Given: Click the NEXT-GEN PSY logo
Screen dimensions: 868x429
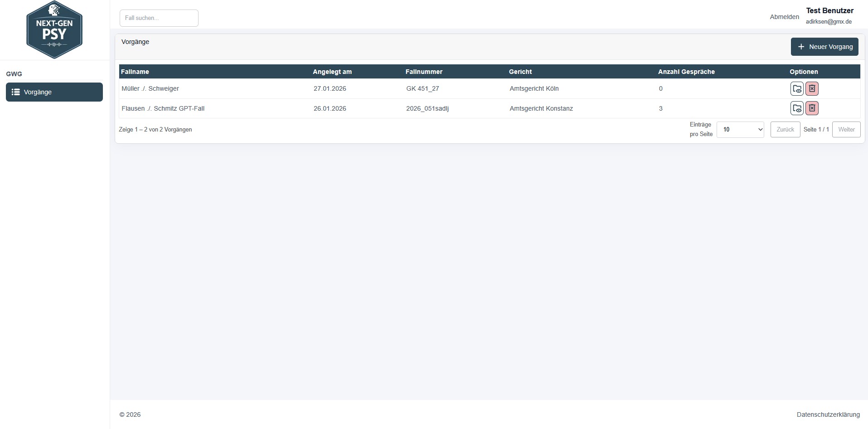Looking at the screenshot, I should [54, 30].
